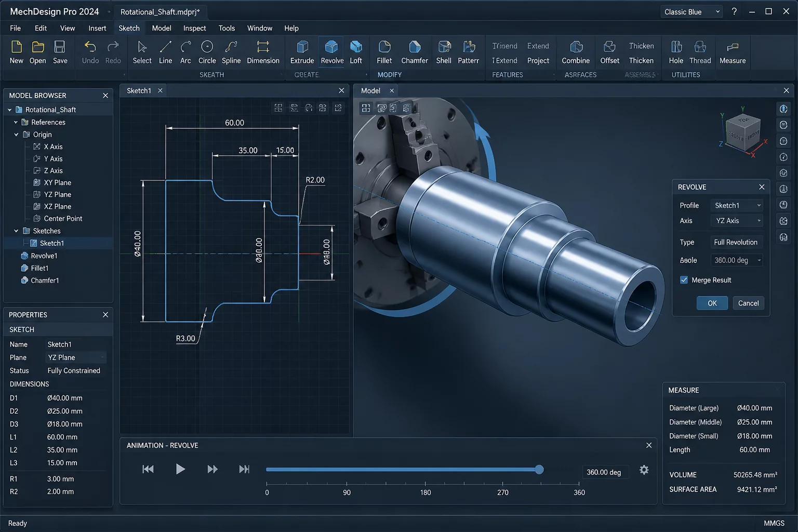Open the Axis dropdown showing YZ Axis

pos(737,221)
